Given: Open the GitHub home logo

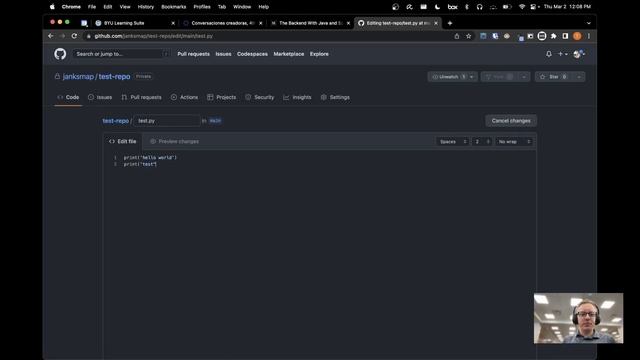Looking at the screenshot, I should pyautogui.click(x=60, y=54).
